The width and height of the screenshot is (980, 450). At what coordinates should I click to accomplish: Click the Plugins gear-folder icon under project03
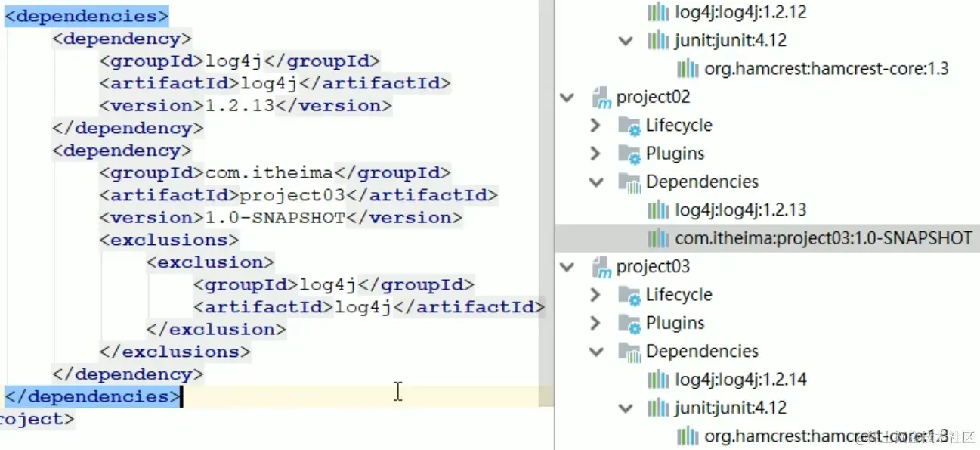pos(629,324)
